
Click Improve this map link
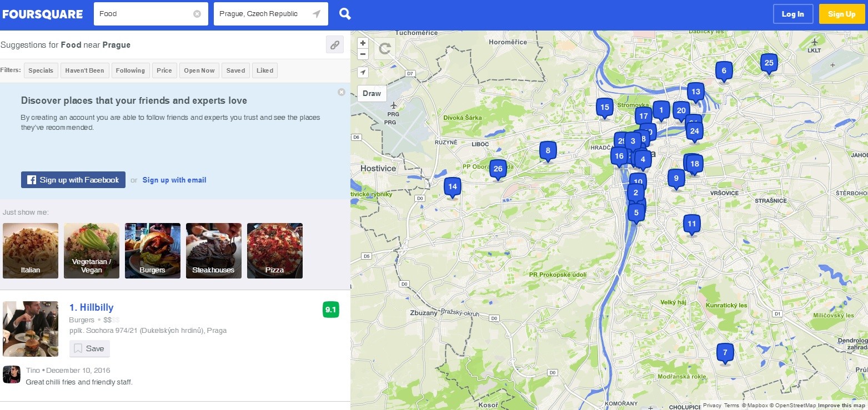click(841, 406)
